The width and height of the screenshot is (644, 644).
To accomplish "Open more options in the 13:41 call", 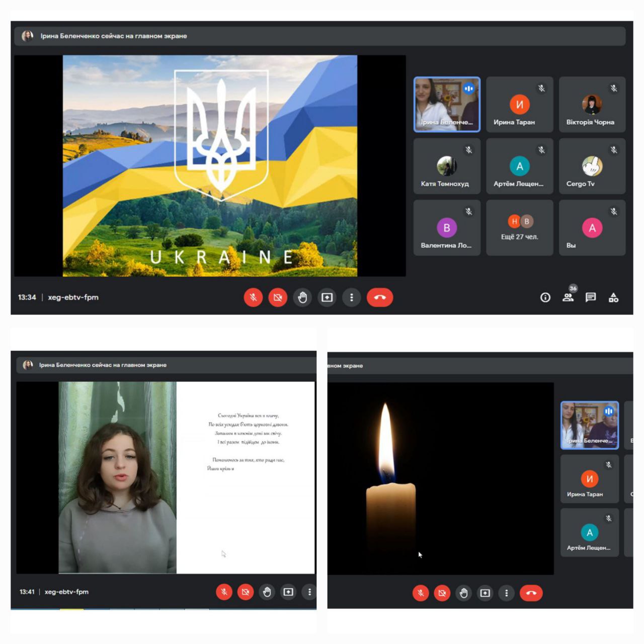I will (x=309, y=592).
